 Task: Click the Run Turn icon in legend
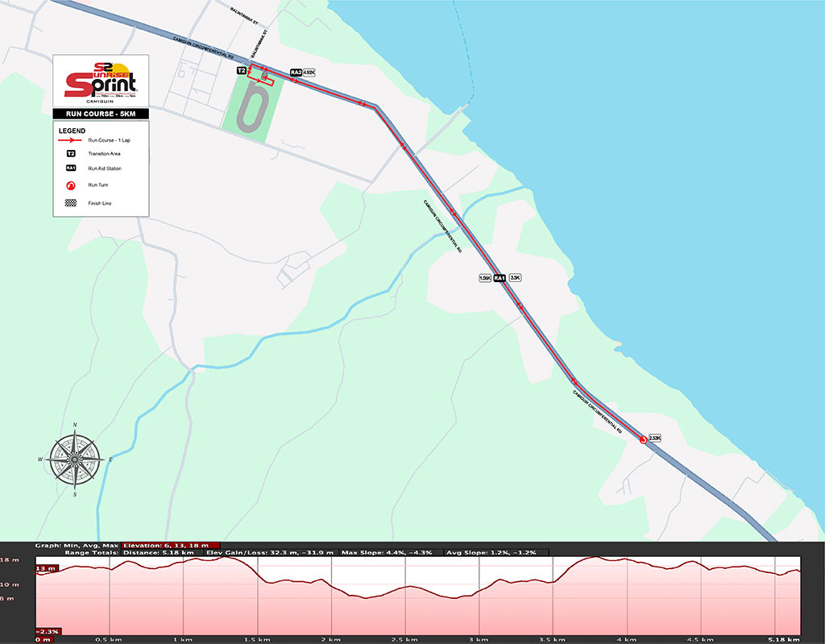click(71, 185)
